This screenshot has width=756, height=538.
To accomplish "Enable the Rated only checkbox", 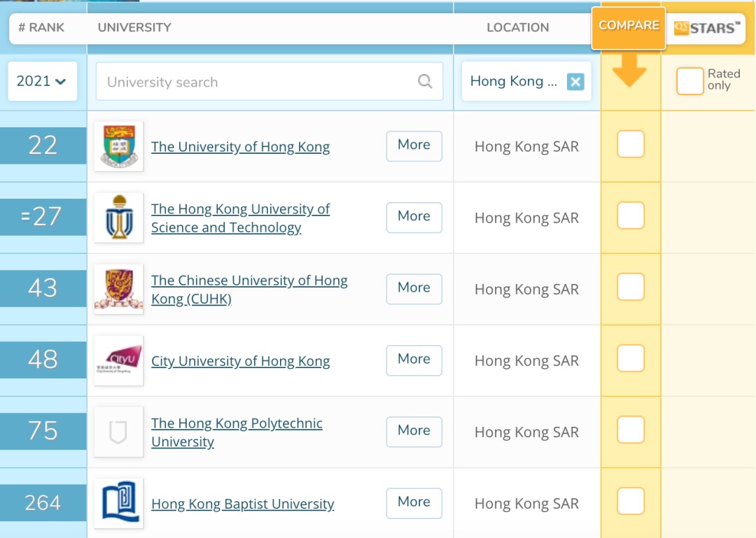I will pos(689,81).
